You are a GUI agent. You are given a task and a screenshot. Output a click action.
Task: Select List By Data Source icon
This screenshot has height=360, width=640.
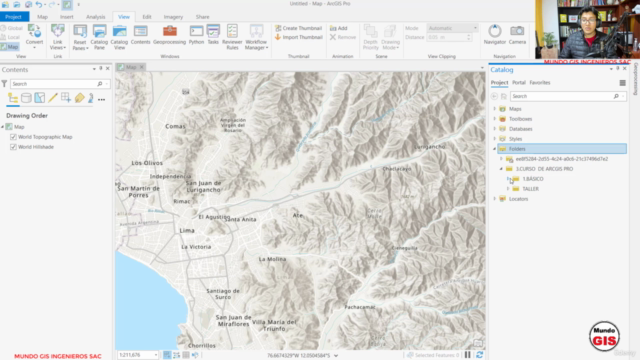coord(26,98)
